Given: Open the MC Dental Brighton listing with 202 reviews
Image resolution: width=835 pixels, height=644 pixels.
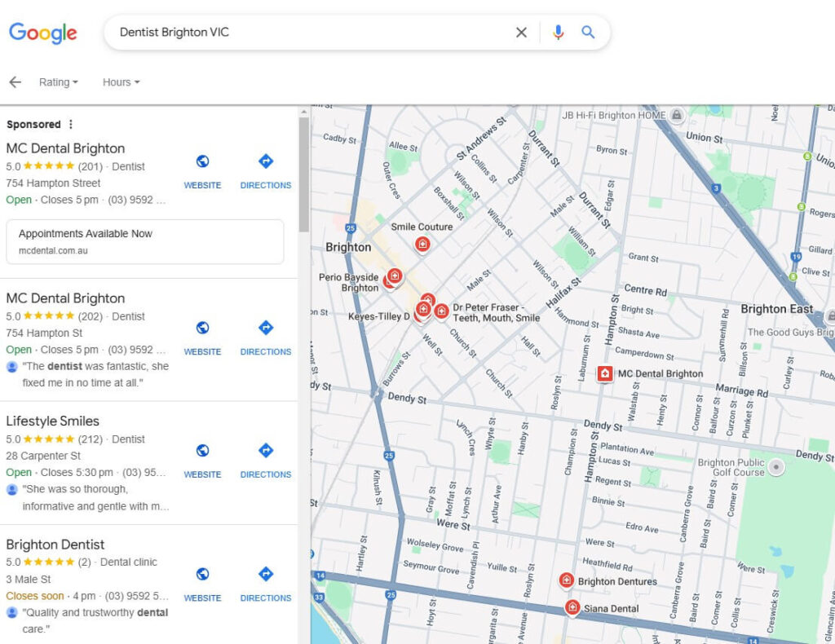Looking at the screenshot, I should (65, 298).
